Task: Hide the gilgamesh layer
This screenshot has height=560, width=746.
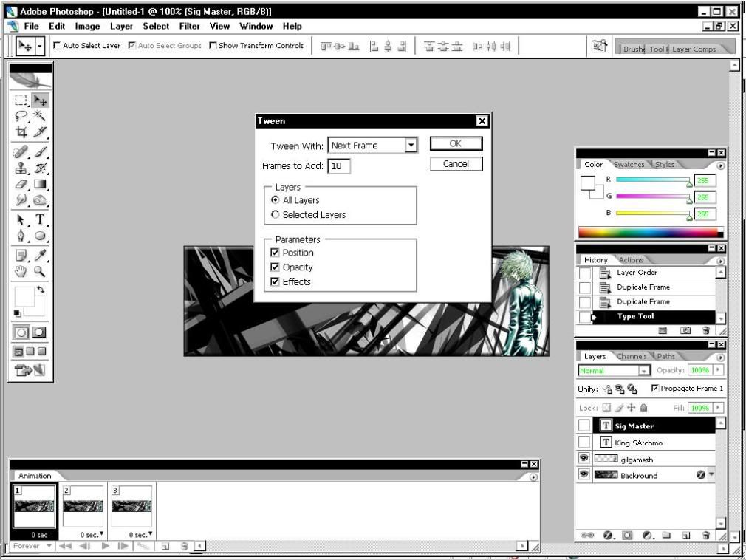Action: pos(584,458)
